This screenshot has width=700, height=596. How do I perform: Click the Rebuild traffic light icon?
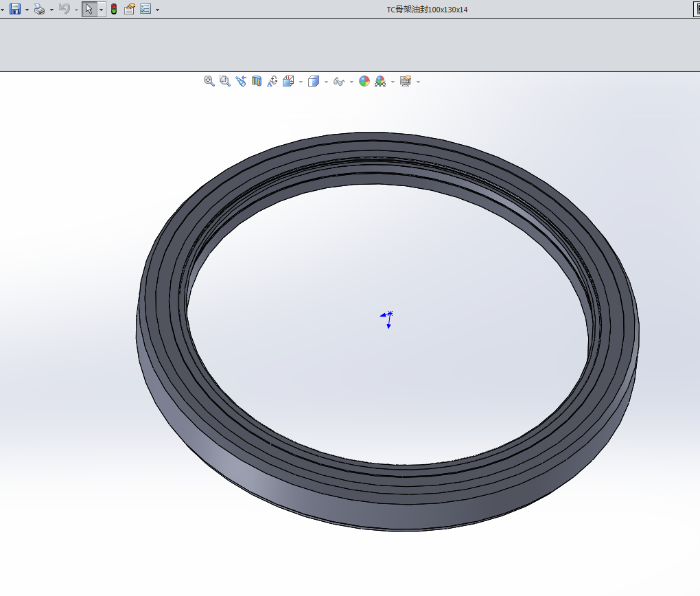pos(114,9)
